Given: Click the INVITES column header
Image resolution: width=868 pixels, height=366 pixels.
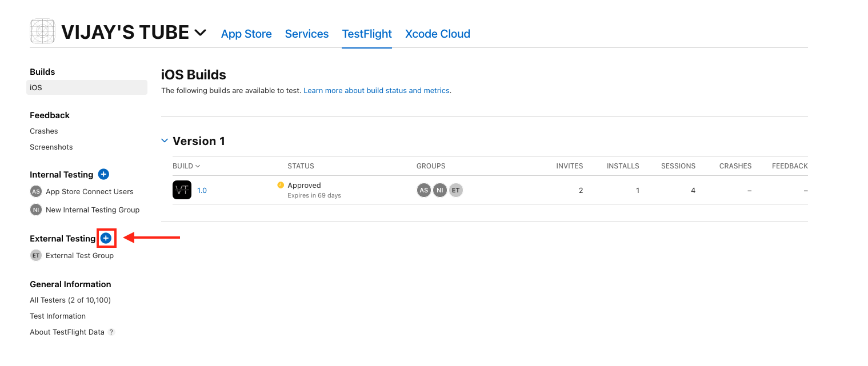Looking at the screenshot, I should (570, 166).
